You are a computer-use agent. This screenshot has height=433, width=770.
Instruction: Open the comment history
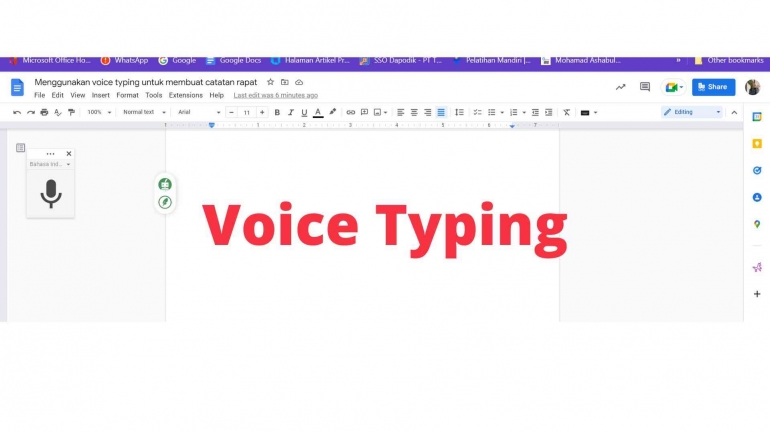click(645, 87)
